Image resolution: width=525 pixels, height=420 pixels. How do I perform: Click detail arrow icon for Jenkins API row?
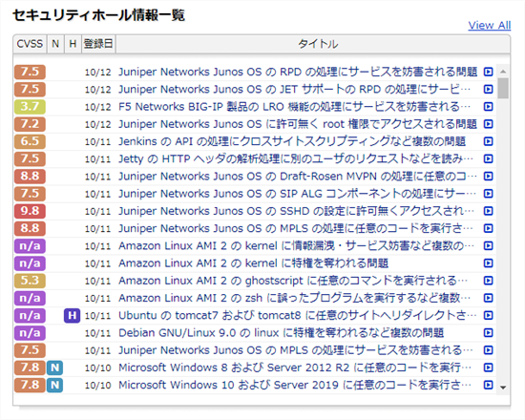click(488, 141)
